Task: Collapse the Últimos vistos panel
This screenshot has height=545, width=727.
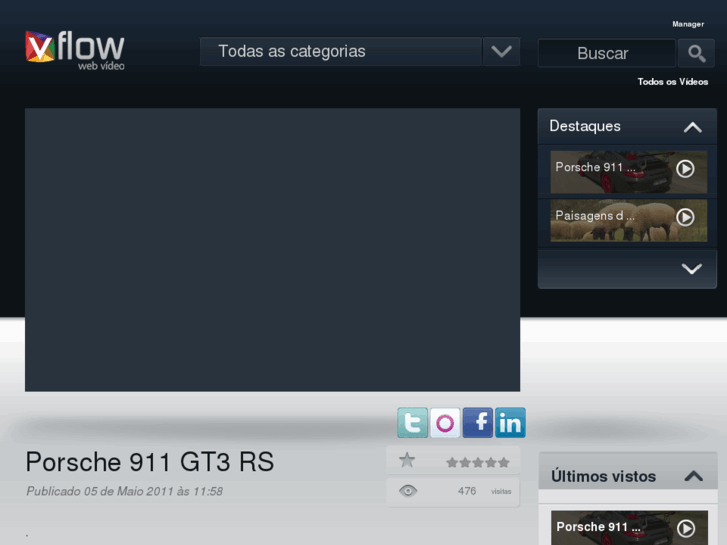Action: [694, 476]
